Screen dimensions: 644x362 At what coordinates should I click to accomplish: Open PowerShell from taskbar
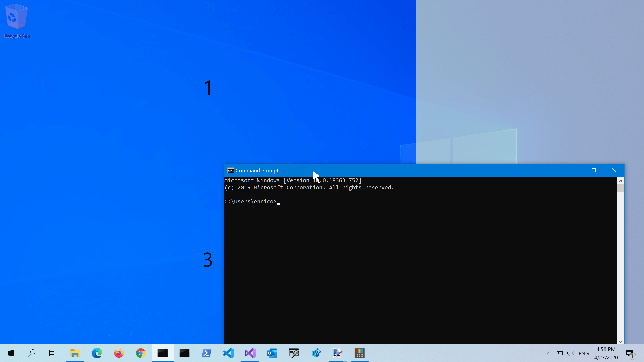pos(206,353)
